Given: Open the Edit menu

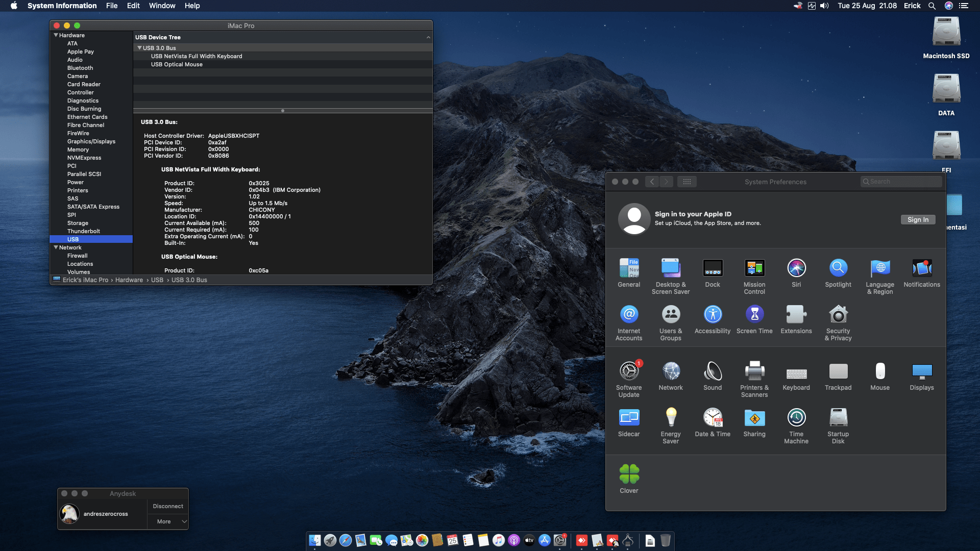Looking at the screenshot, I should (133, 6).
